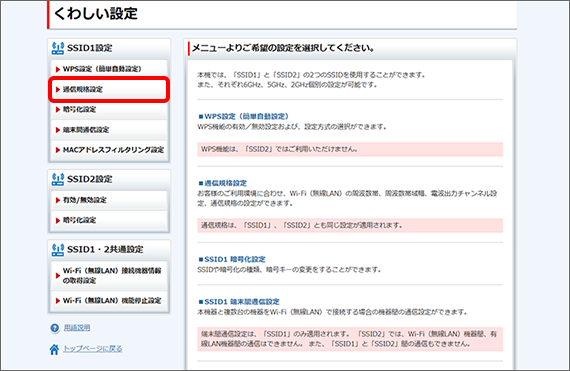Click the SSID1設定 section header
The height and width of the screenshot is (371, 570).
pos(109,48)
